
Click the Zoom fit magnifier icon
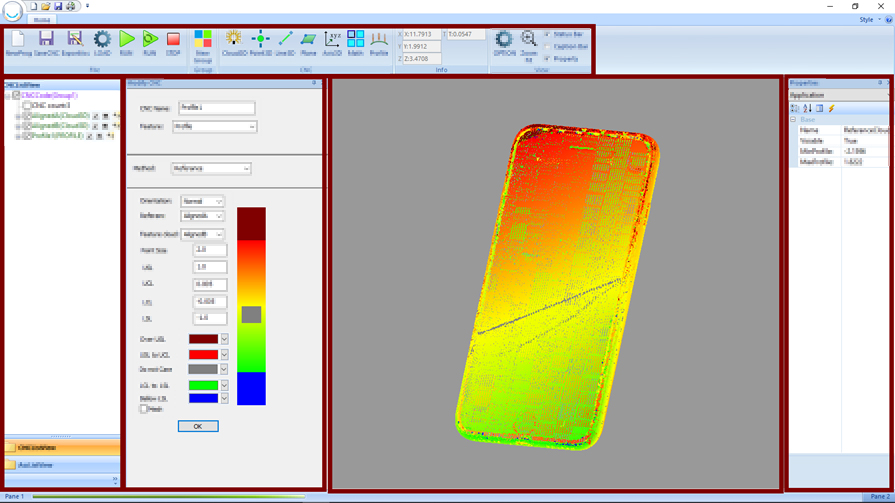(x=529, y=41)
